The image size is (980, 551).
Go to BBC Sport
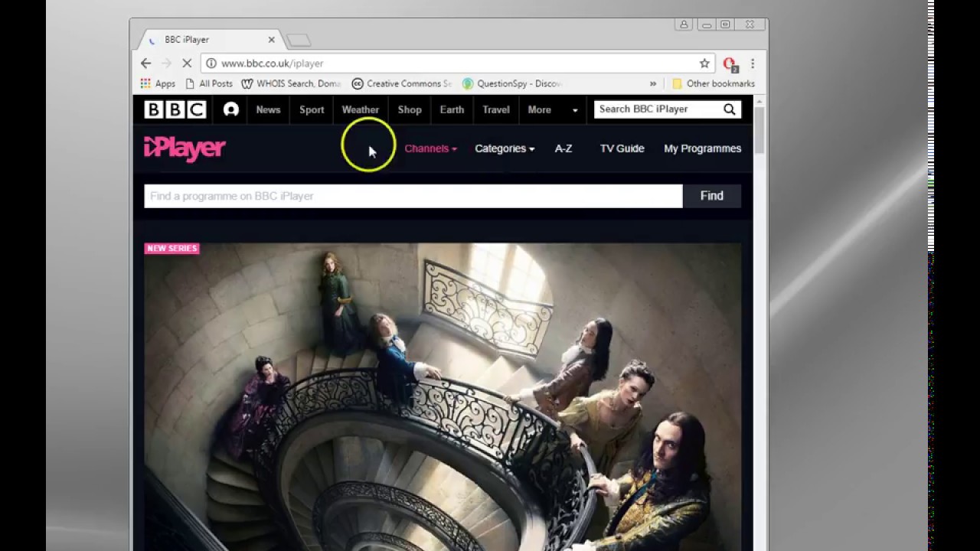312,109
